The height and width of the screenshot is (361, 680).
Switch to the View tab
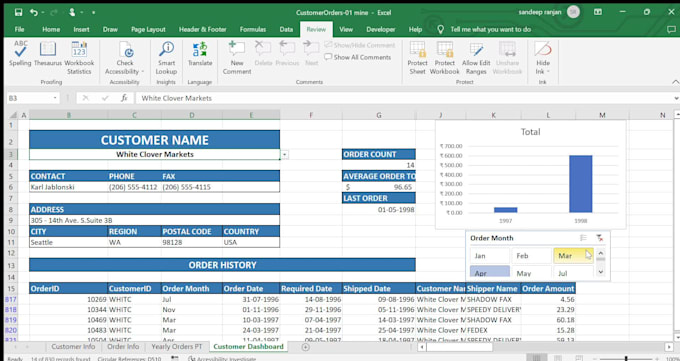346,30
